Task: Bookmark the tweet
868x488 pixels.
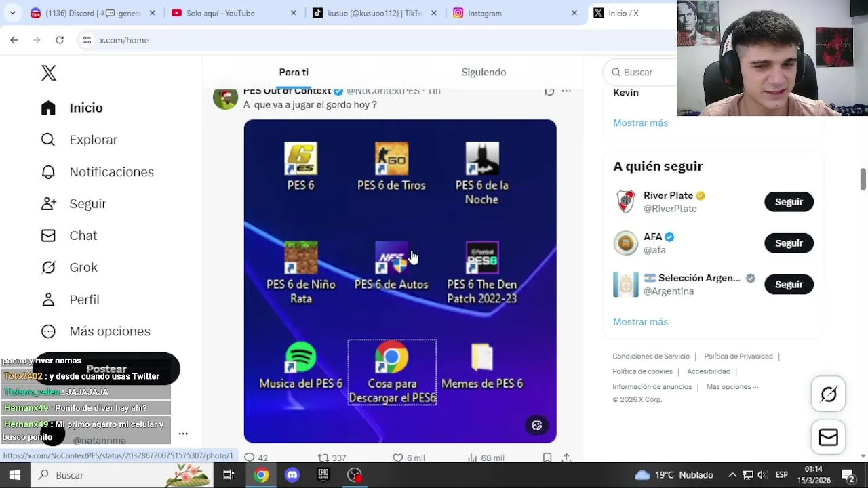Action: coord(547,458)
